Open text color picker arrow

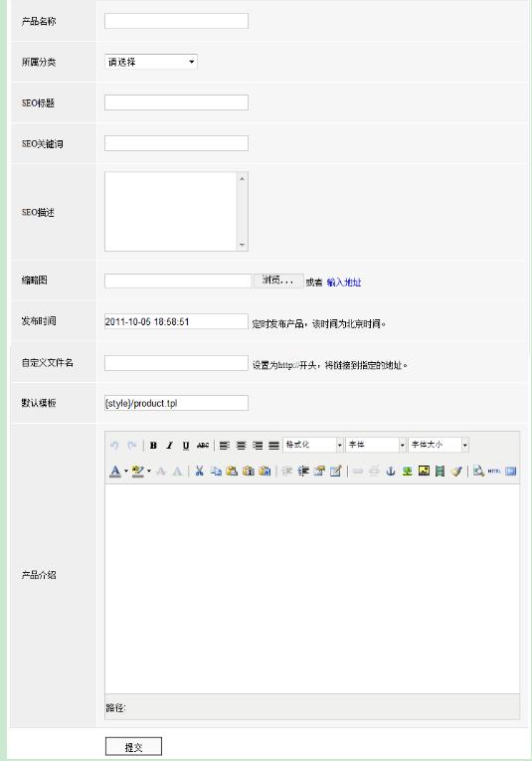[x=126, y=471]
